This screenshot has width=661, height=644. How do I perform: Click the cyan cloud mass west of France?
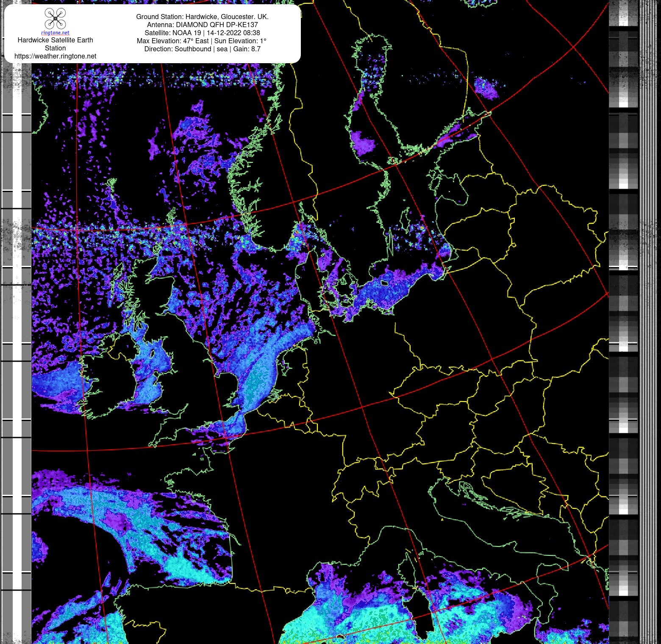(x=140, y=530)
